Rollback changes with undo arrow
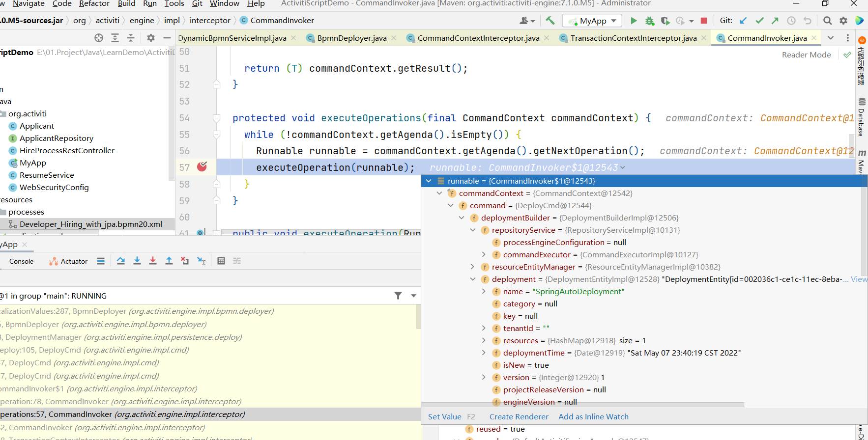Viewport: 868px width, 440px height. pos(807,21)
